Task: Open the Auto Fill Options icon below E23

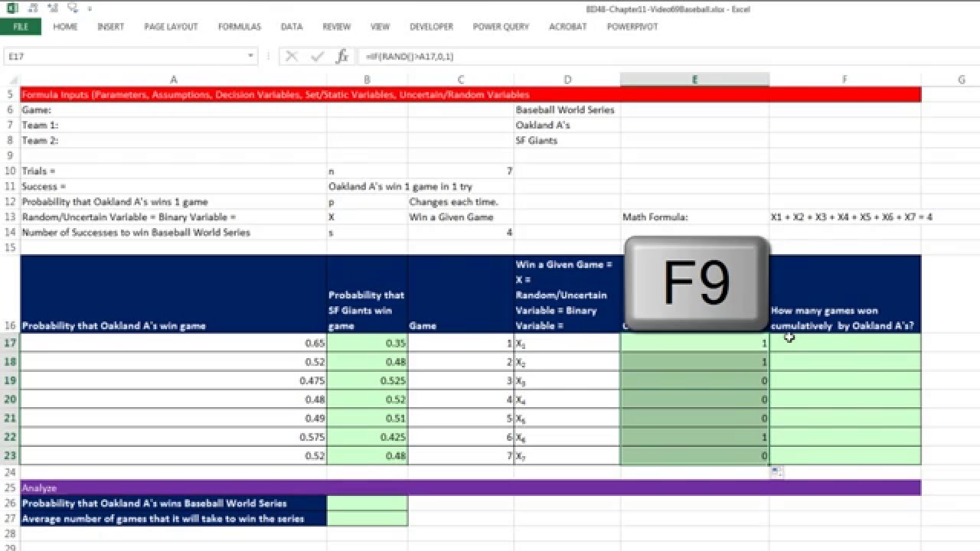Action: 776,472
